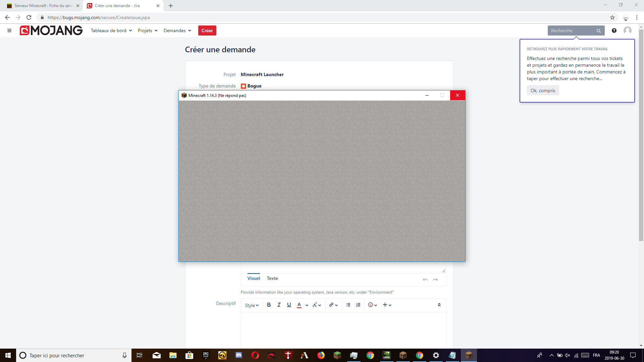
Task: Toggle underline formatting in the Descriptif editor
Action: click(x=289, y=305)
